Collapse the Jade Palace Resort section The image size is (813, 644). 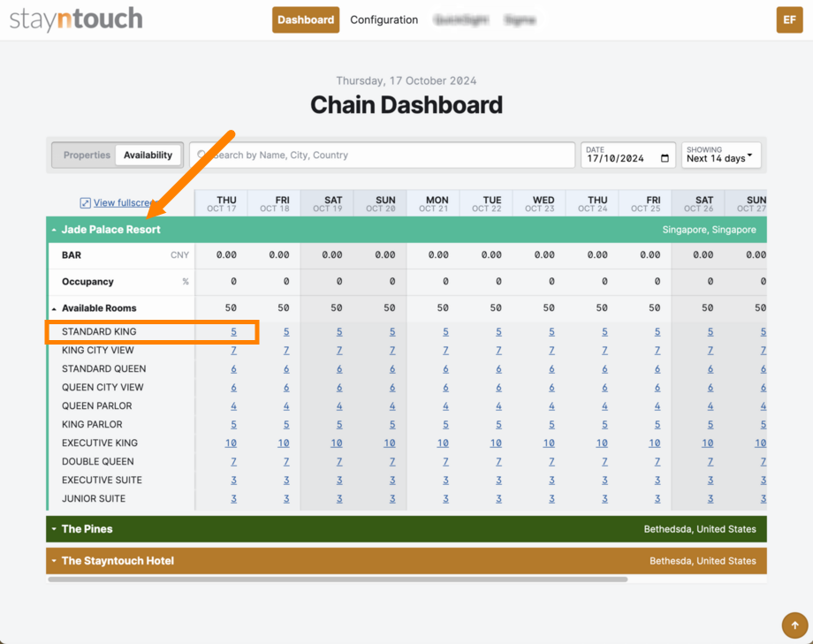pos(54,230)
